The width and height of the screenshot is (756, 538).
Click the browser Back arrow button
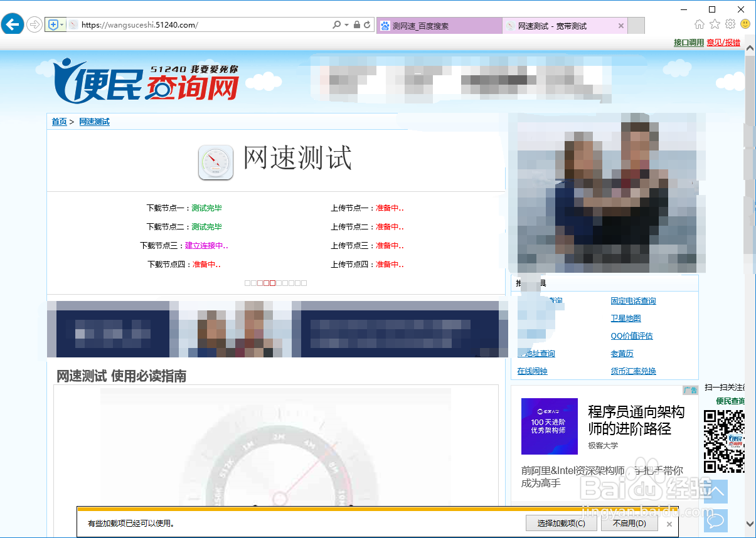[x=13, y=24]
